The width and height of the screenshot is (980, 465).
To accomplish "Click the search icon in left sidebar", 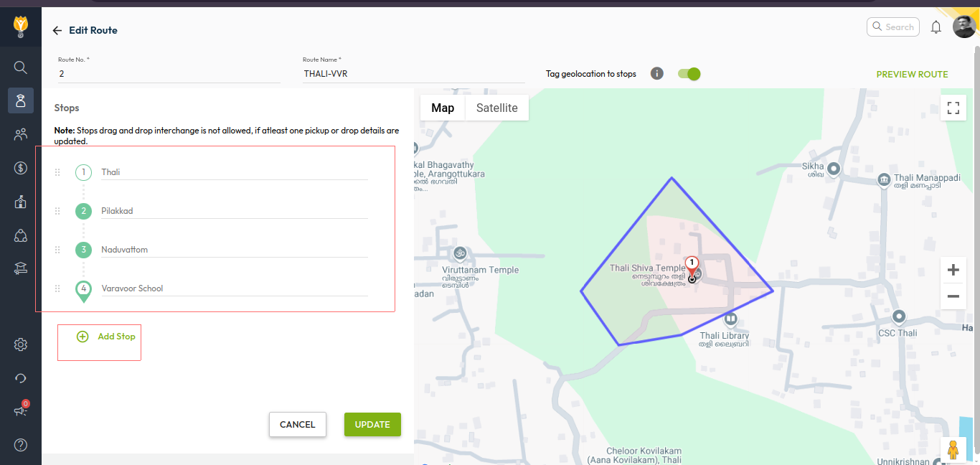I will [21, 67].
